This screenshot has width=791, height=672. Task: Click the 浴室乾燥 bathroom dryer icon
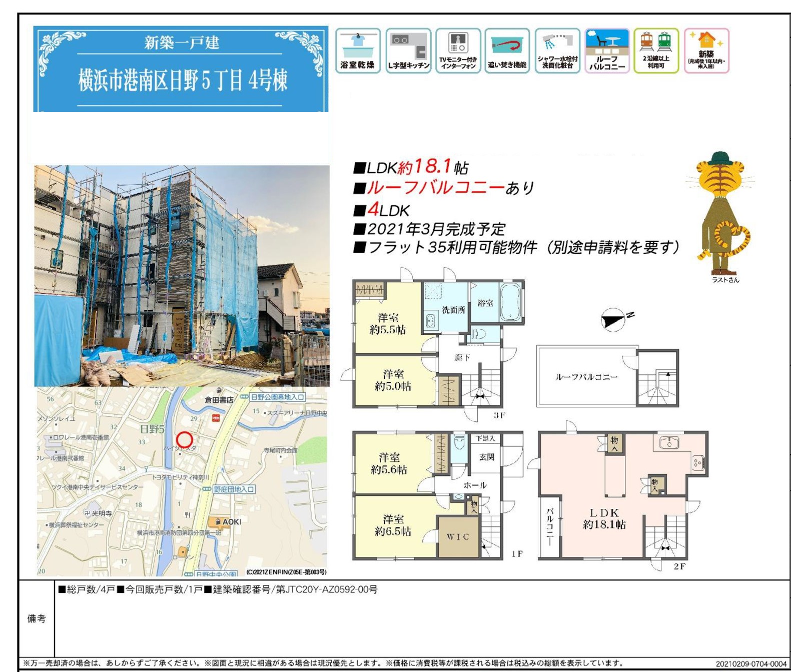[x=358, y=51]
